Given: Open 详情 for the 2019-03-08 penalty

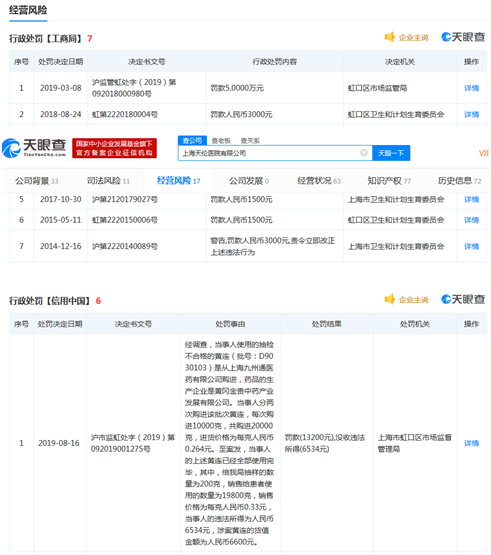Looking at the screenshot, I should pyautogui.click(x=472, y=88).
